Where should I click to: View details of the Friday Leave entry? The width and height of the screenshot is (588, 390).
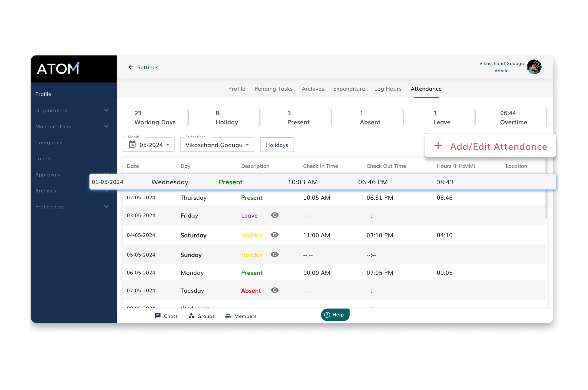coord(274,215)
